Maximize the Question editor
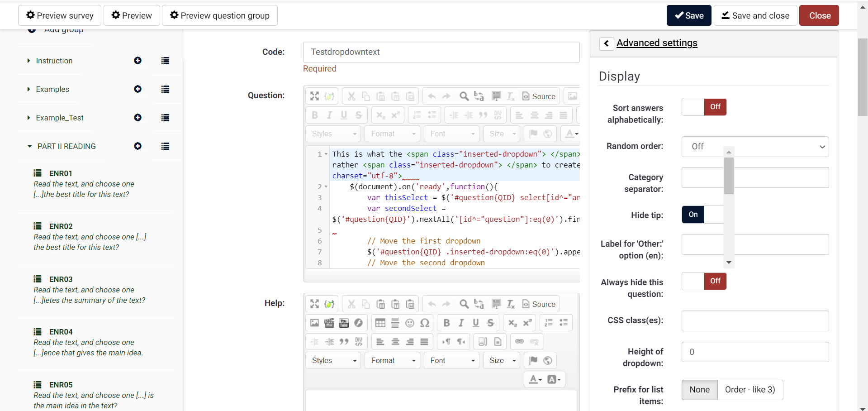The image size is (868, 411). point(314,96)
